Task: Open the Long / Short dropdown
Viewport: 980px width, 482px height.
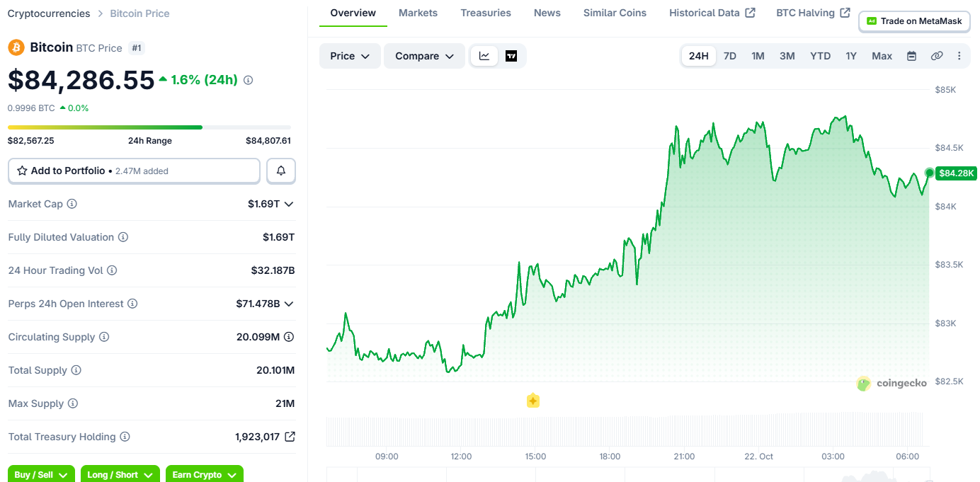Action: pos(120,474)
